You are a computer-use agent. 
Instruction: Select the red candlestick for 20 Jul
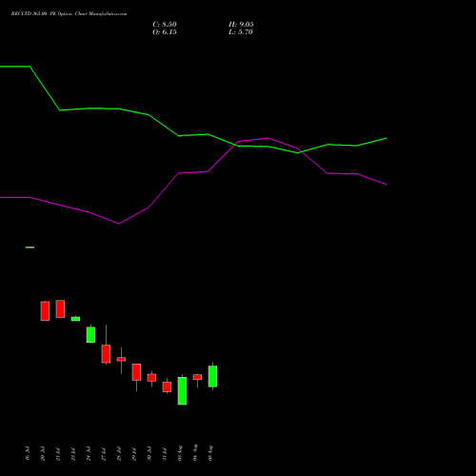[45, 311]
